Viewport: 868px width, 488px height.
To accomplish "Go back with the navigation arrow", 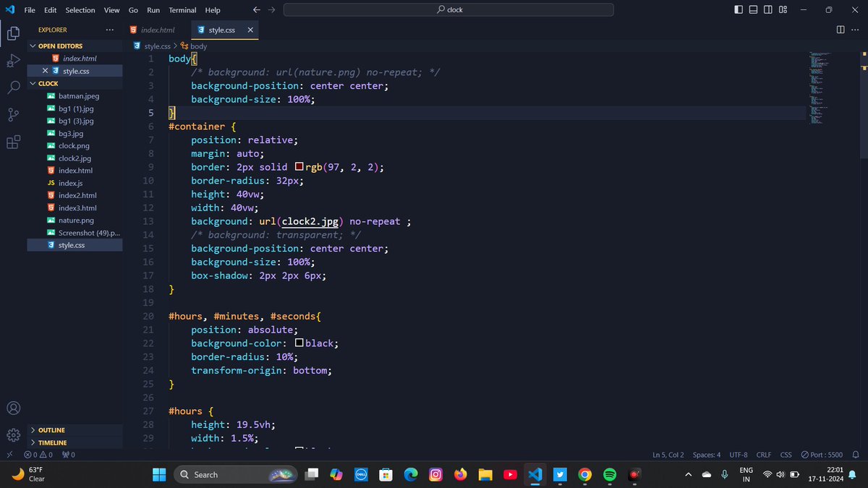I will [x=257, y=10].
